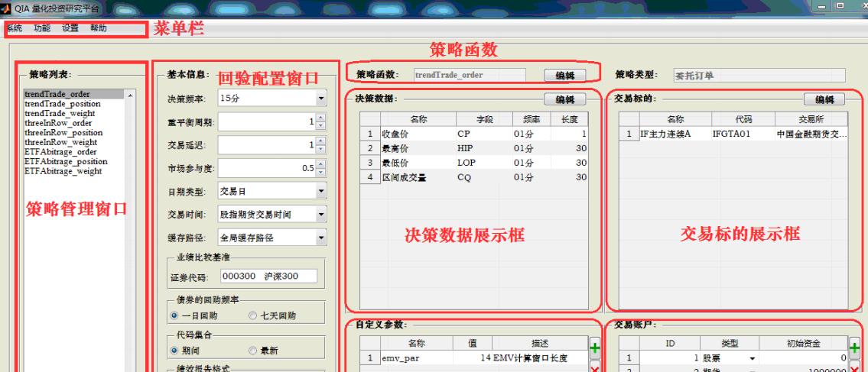Click 编辑 button next to 策略函数 field
Screen dimensions: 868x372
(x=565, y=76)
